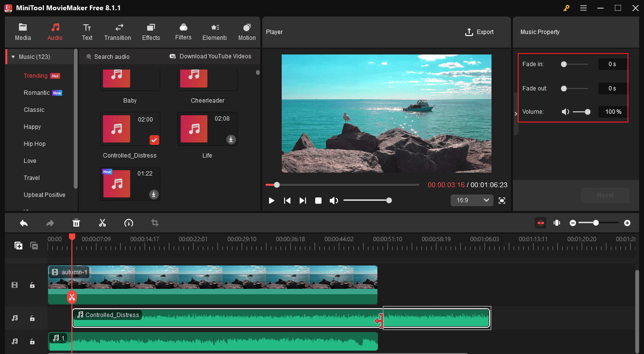Open the Speed control

click(129, 223)
